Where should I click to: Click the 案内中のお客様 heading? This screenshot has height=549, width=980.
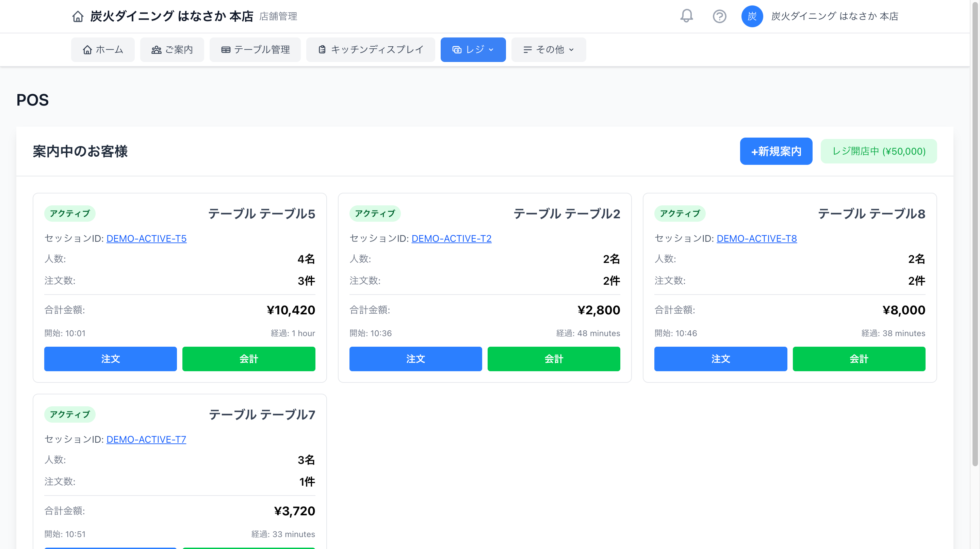click(x=80, y=151)
